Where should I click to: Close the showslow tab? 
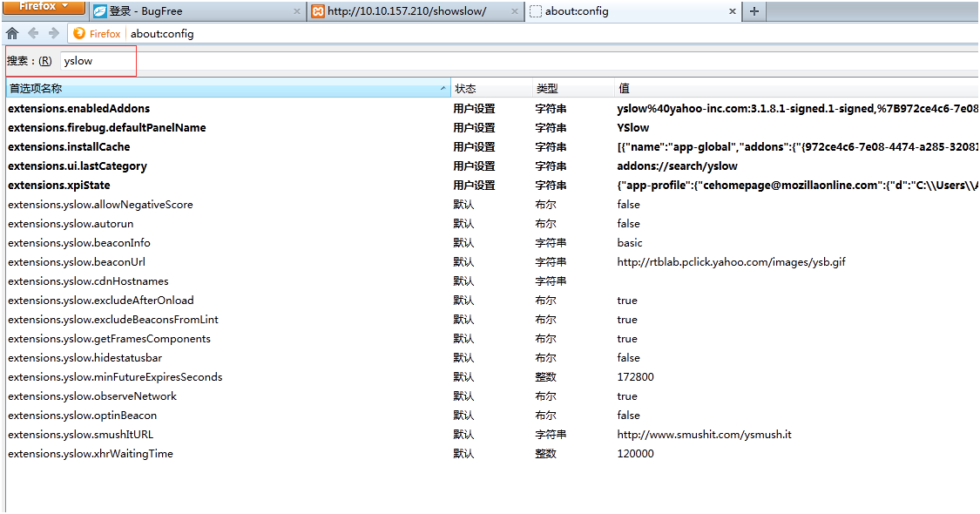[x=514, y=11]
